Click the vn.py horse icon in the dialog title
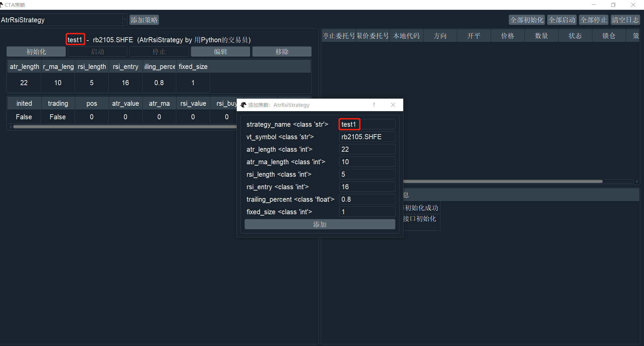The width and height of the screenshot is (644, 346). [x=243, y=105]
